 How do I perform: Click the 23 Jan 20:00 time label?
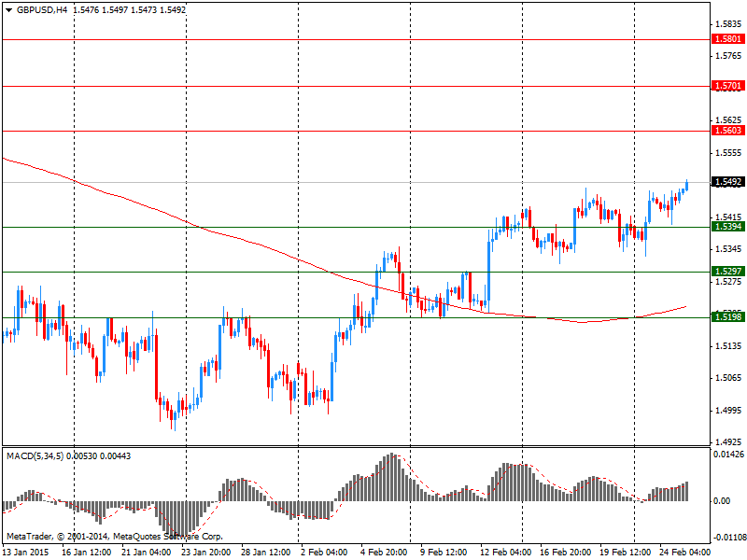pos(205,553)
